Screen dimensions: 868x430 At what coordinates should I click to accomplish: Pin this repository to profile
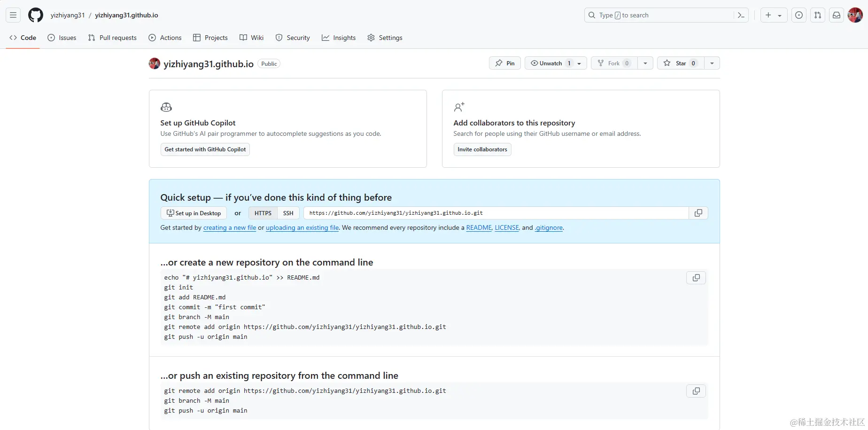[x=505, y=63]
